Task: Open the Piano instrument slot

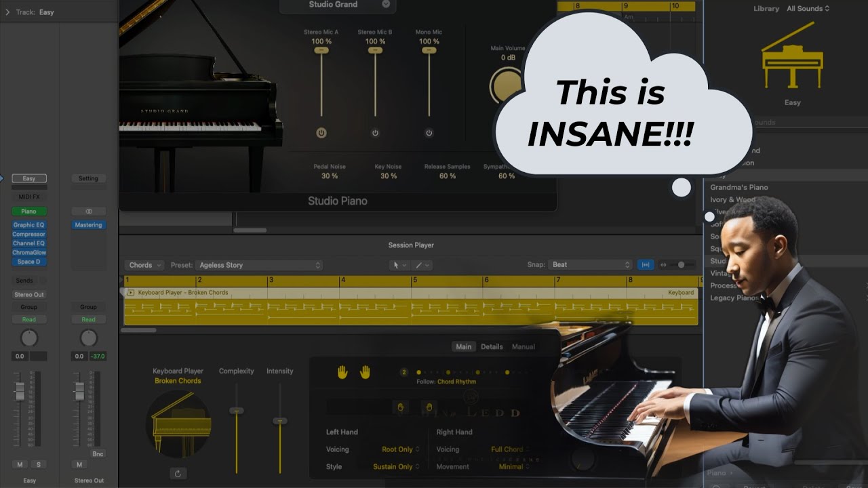Action: coord(29,211)
